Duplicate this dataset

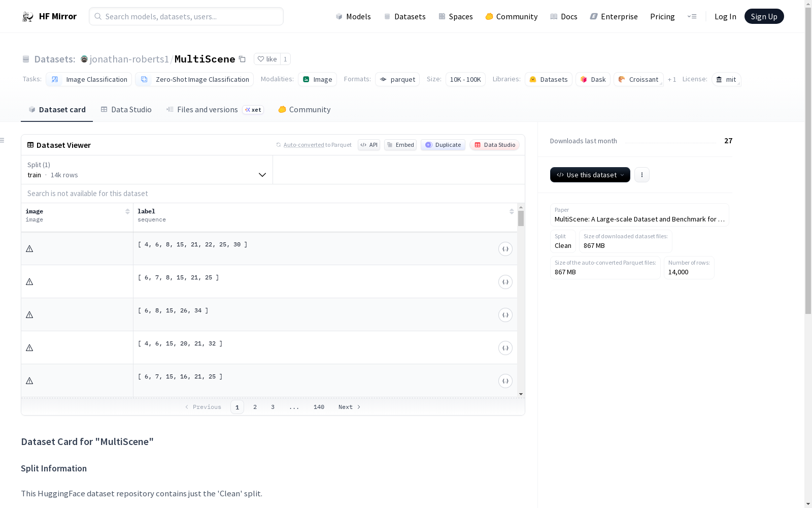click(443, 145)
